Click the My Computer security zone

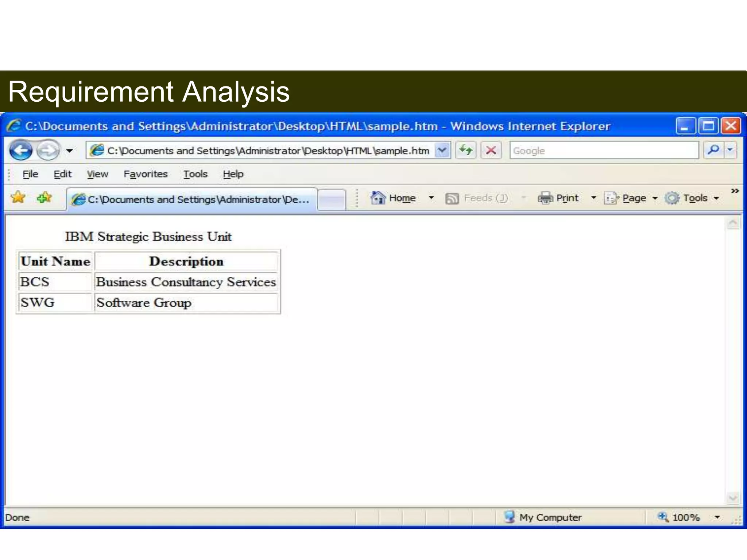[x=543, y=517]
